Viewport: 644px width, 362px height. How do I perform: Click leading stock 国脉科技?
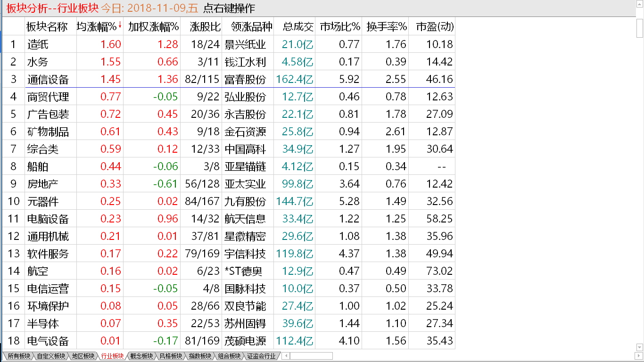[245, 289]
